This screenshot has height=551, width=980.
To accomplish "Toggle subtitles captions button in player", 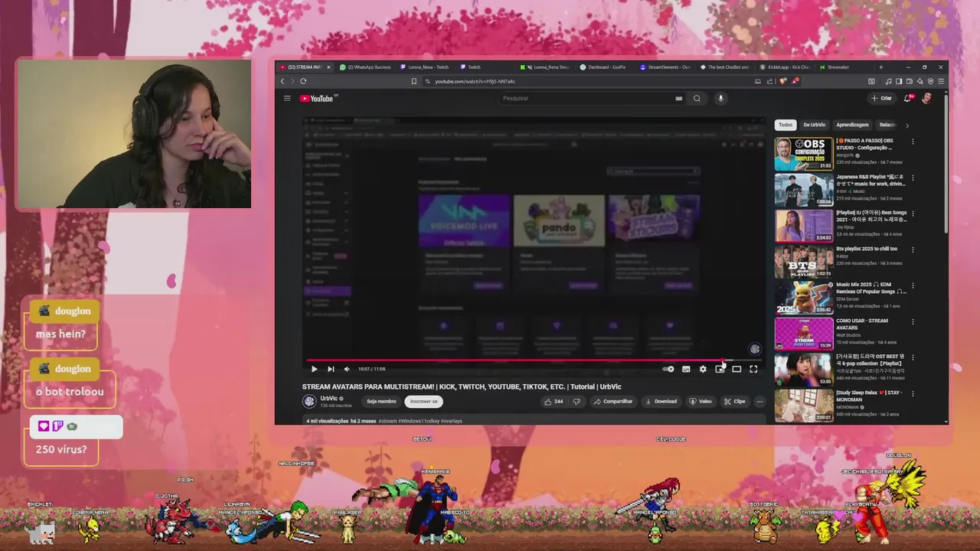I will click(x=686, y=369).
